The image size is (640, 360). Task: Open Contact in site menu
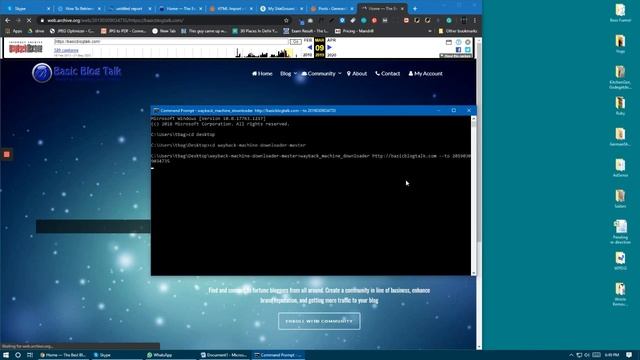point(387,74)
